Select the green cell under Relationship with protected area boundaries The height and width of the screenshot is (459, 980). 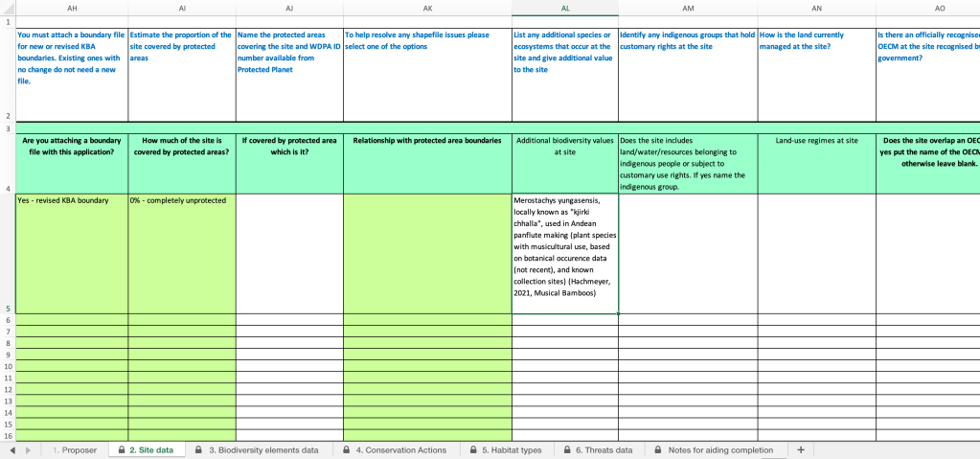coord(427,253)
